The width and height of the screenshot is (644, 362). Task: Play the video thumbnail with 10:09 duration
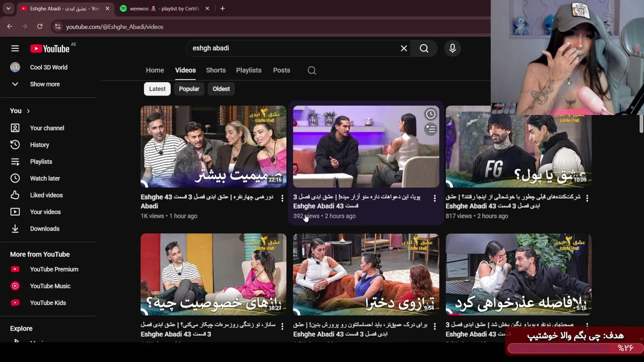click(518, 146)
